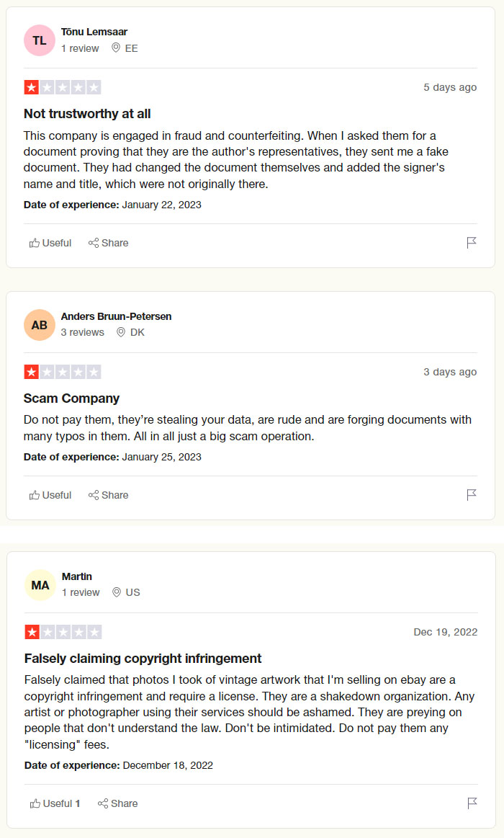This screenshot has width=504, height=838.
Task: Click '1 review' under Martin
Action: point(81,593)
